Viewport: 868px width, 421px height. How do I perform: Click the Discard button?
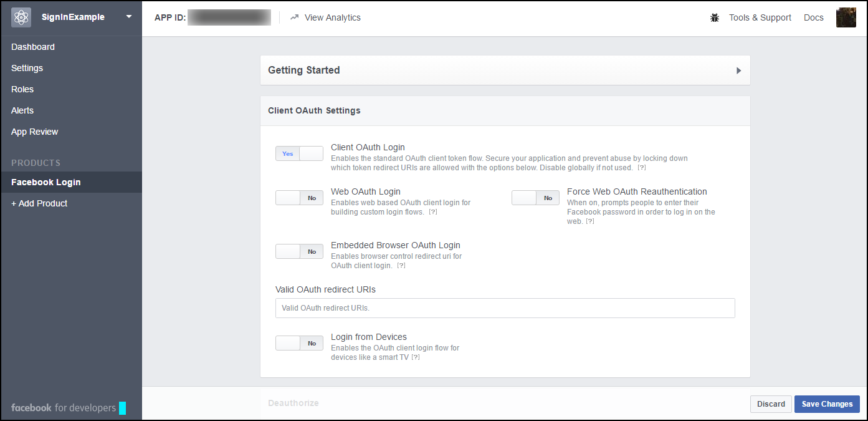(x=771, y=404)
